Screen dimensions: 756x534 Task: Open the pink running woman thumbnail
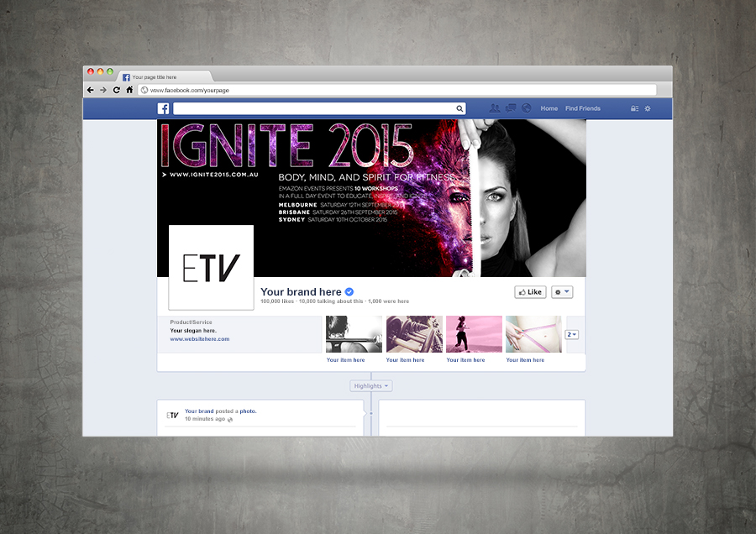(x=474, y=334)
